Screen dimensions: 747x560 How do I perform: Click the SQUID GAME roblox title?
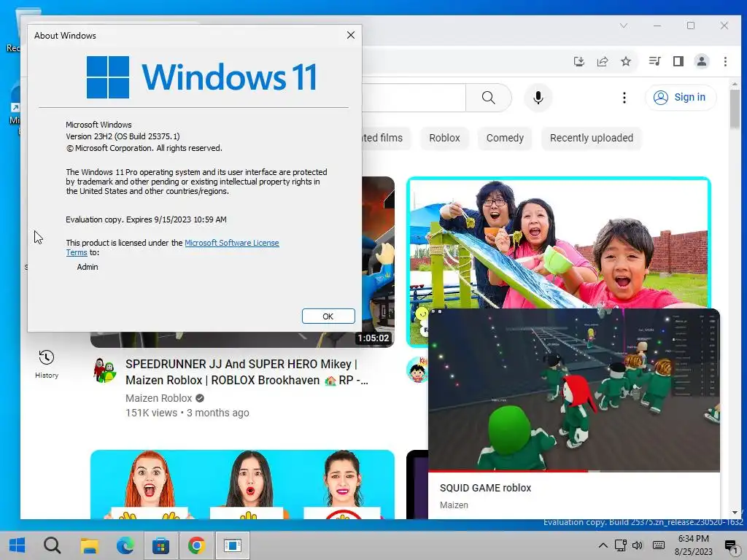tap(485, 488)
